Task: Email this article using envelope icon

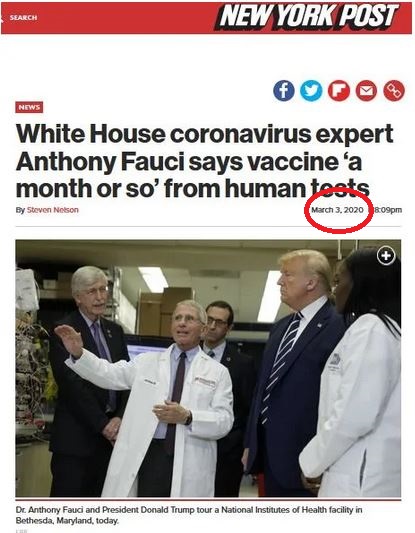Action: pos(366,90)
